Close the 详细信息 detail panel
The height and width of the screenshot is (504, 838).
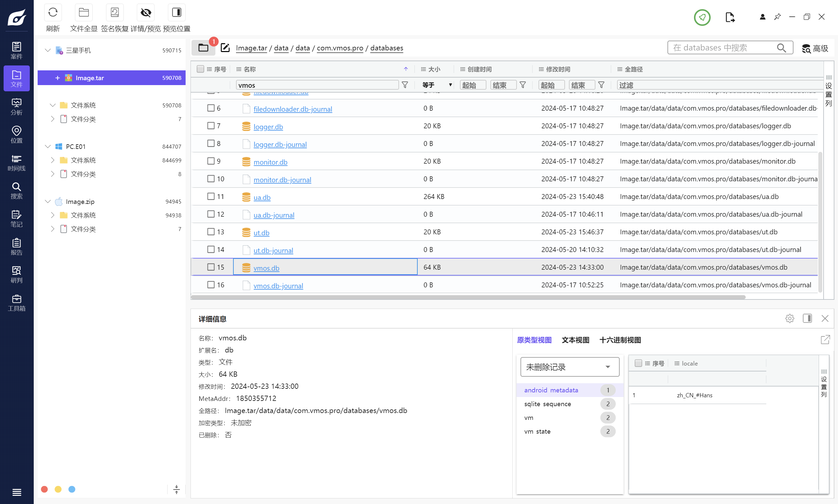click(825, 318)
